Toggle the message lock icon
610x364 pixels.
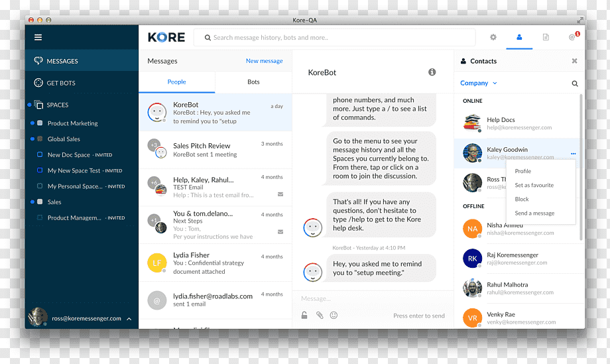point(304,316)
